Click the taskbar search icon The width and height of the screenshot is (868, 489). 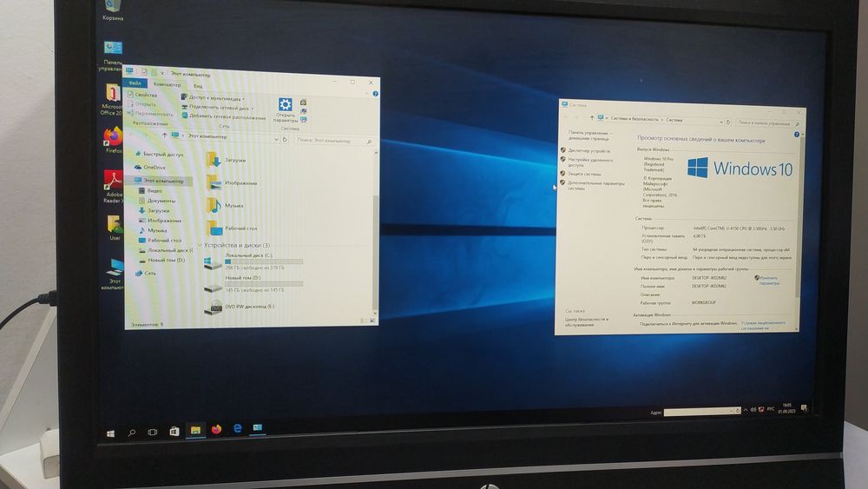tap(132, 433)
